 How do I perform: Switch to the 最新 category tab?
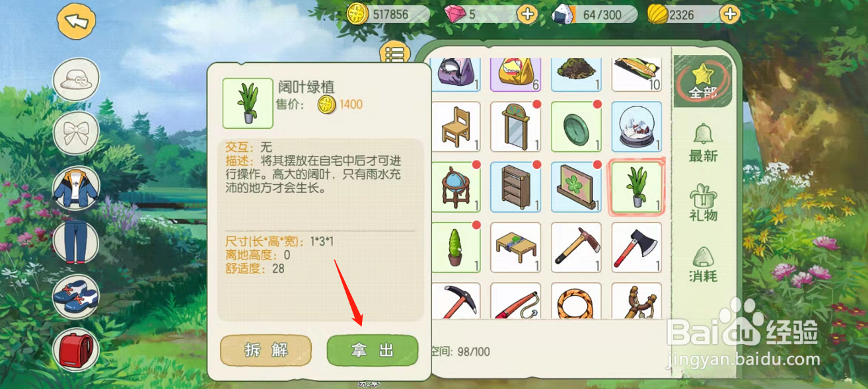click(x=703, y=141)
